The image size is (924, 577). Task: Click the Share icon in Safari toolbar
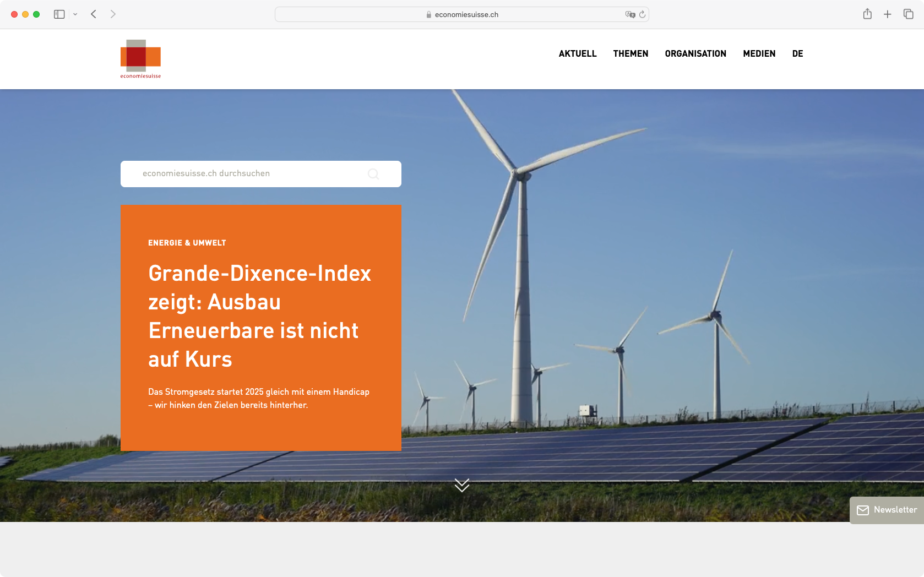pyautogui.click(x=867, y=14)
